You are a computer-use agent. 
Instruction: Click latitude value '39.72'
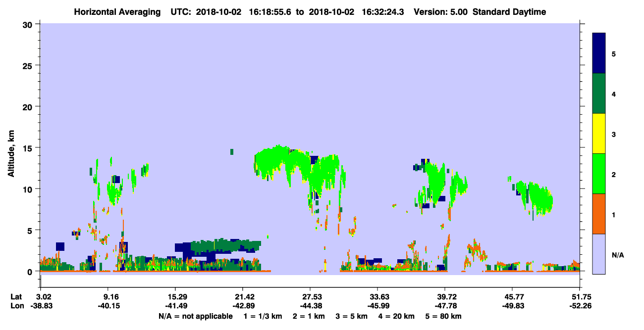(445, 297)
